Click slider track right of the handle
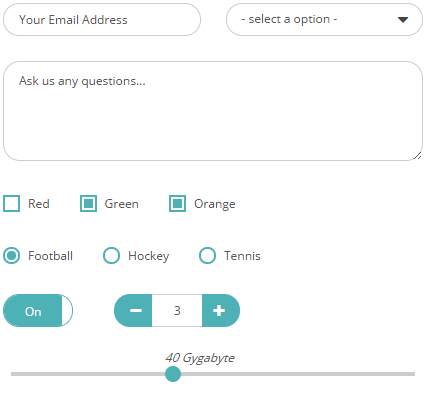 298,374
